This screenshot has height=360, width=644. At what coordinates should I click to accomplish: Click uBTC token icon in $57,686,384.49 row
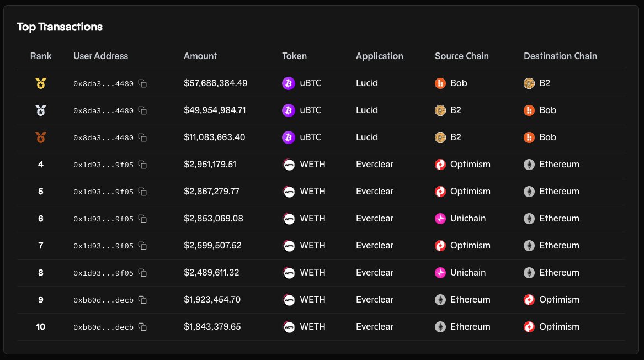288,83
